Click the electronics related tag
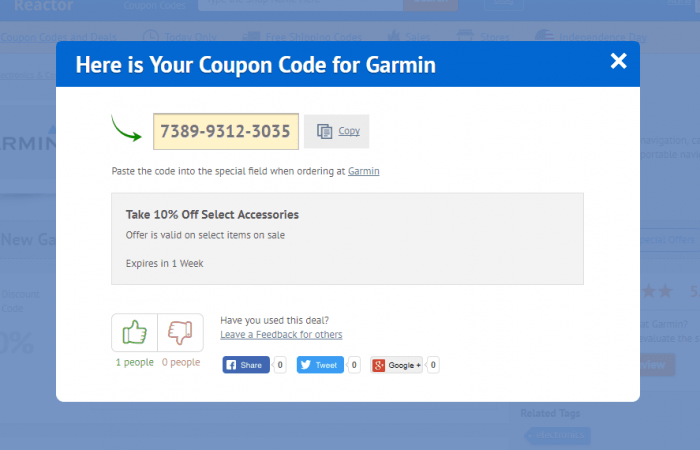 click(558, 435)
